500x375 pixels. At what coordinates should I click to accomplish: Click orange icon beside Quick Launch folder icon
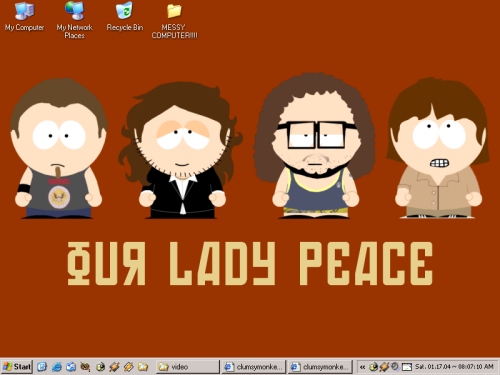(129, 367)
